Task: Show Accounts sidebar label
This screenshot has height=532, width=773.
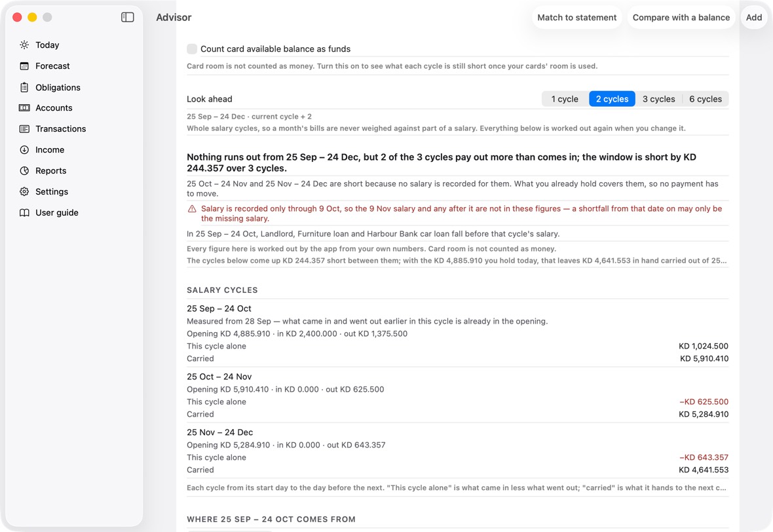Action: click(x=54, y=108)
